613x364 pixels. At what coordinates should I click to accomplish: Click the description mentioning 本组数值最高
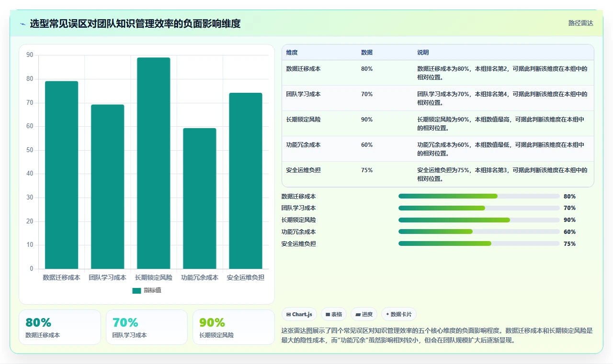[501, 123]
